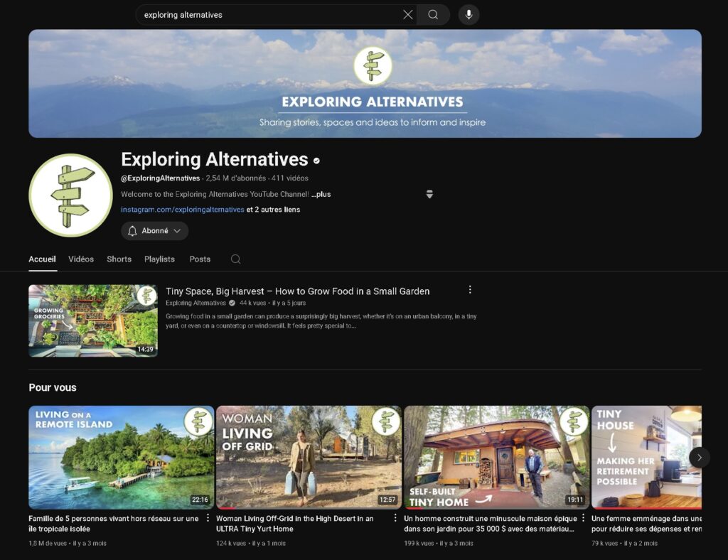Screen dimensions: 728x560
Task: Click the verified badge next to channel name
Action: [x=316, y=161]
